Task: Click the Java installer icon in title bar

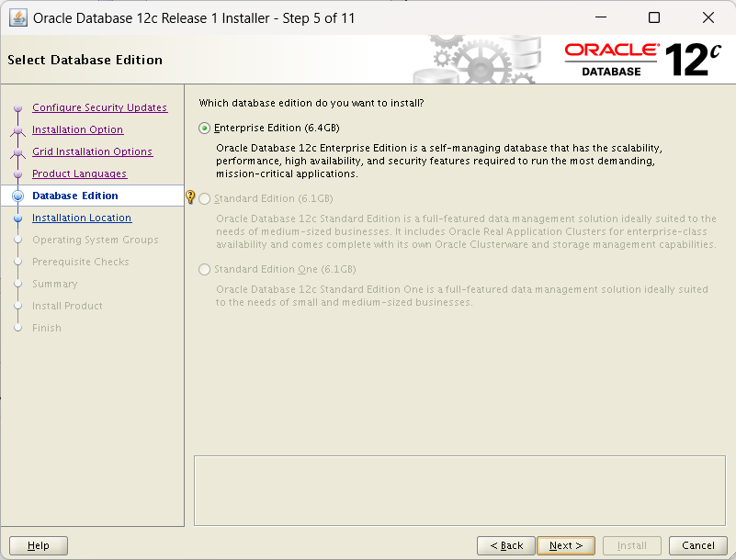Action: coord(17,18)
